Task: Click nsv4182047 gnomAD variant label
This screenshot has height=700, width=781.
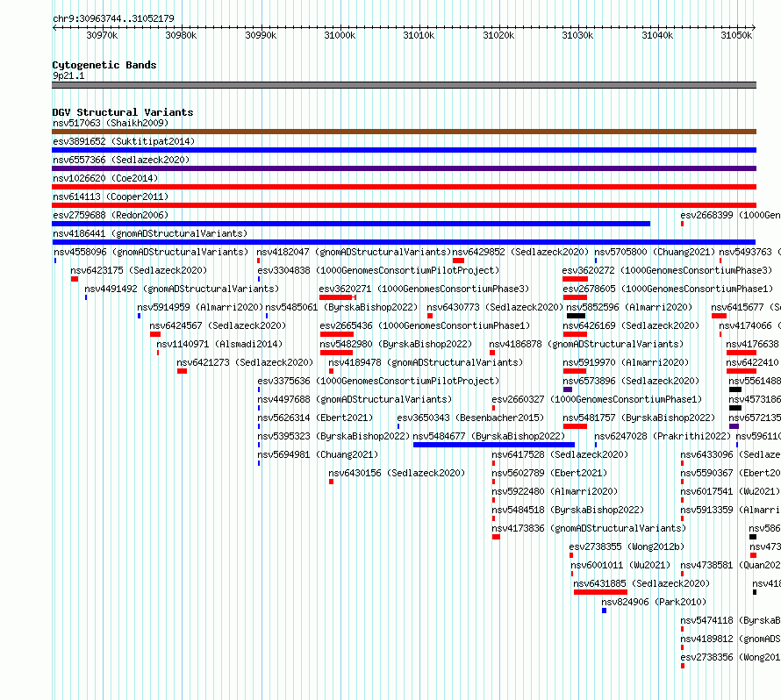Action: [x=354, y=252]
